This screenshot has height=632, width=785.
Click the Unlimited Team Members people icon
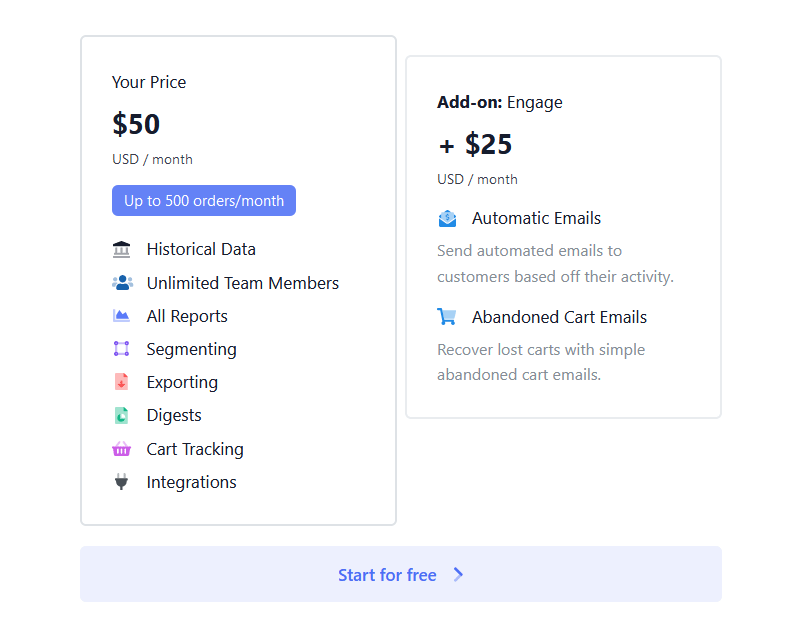coord(122,283)
